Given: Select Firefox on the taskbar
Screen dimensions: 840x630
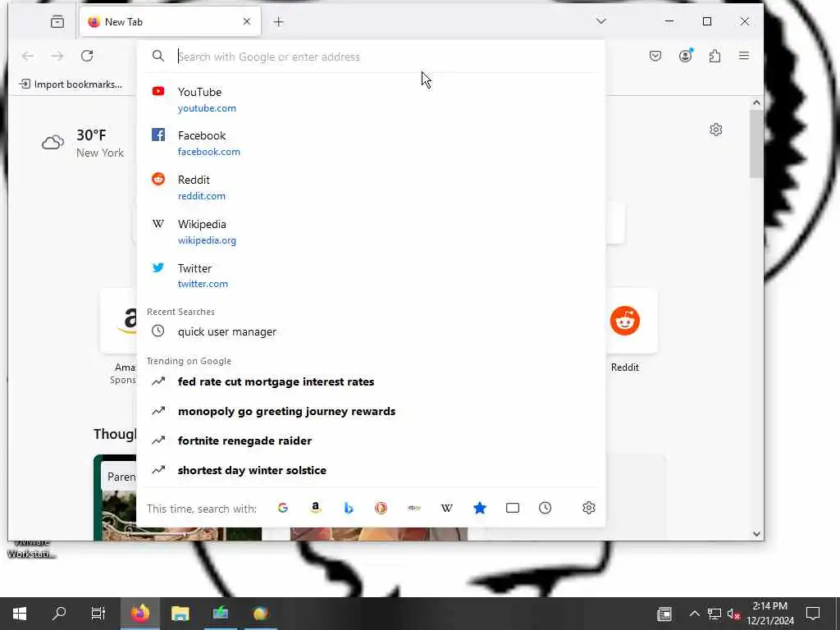Looking at the screenshot, I should tap(140, 614).
